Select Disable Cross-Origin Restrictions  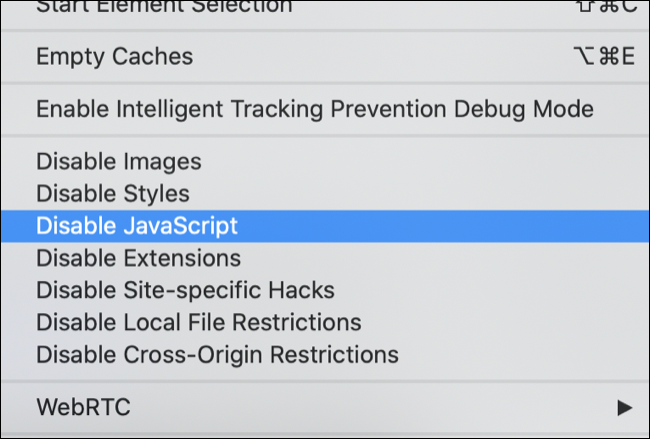(217, 354)
